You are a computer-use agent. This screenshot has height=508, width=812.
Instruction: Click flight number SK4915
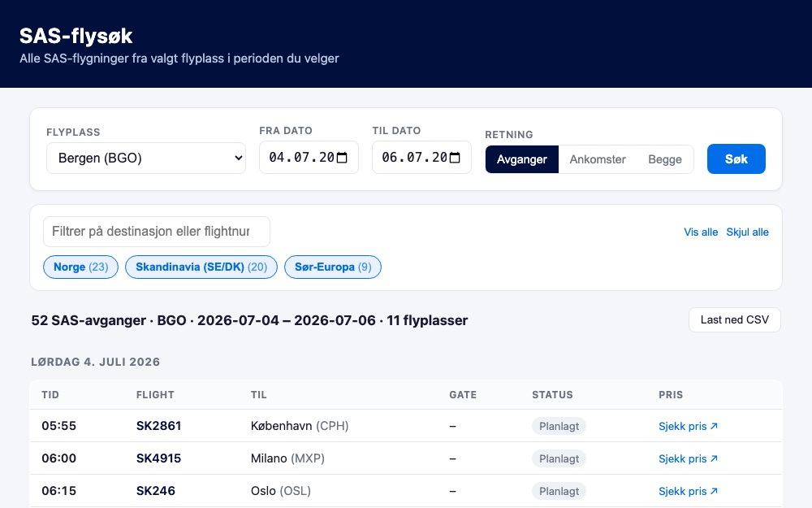coord(158,458)
